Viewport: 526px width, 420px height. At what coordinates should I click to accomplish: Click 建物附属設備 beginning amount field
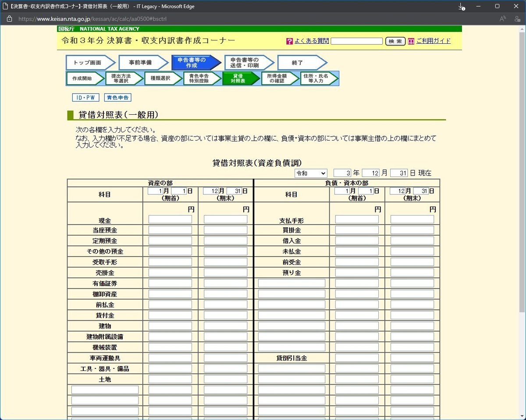pyautogui.click(x=170, y=336)
